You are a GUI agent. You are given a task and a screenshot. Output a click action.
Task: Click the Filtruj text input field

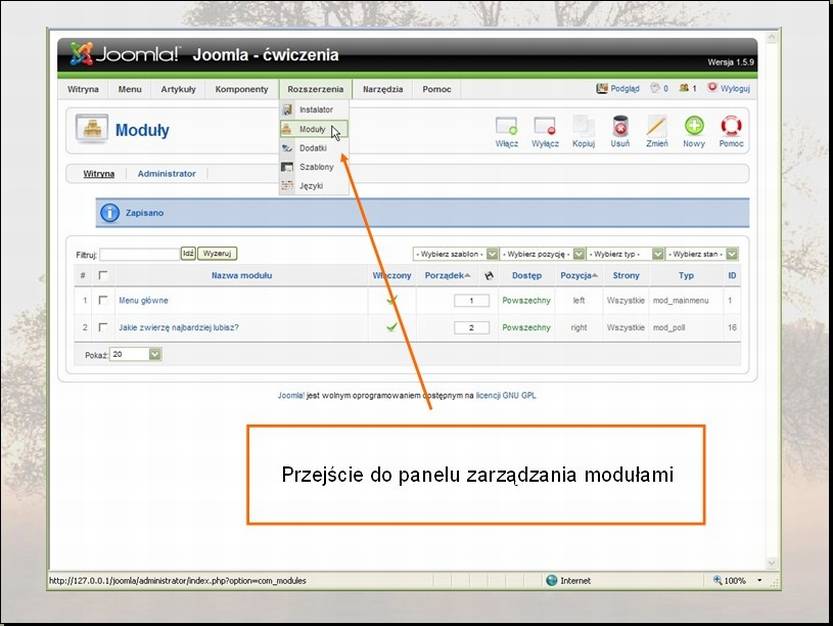140,254
